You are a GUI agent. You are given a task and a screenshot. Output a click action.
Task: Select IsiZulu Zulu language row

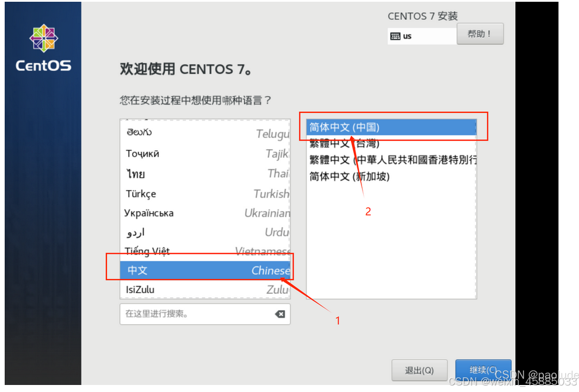[x=205, y=289]
